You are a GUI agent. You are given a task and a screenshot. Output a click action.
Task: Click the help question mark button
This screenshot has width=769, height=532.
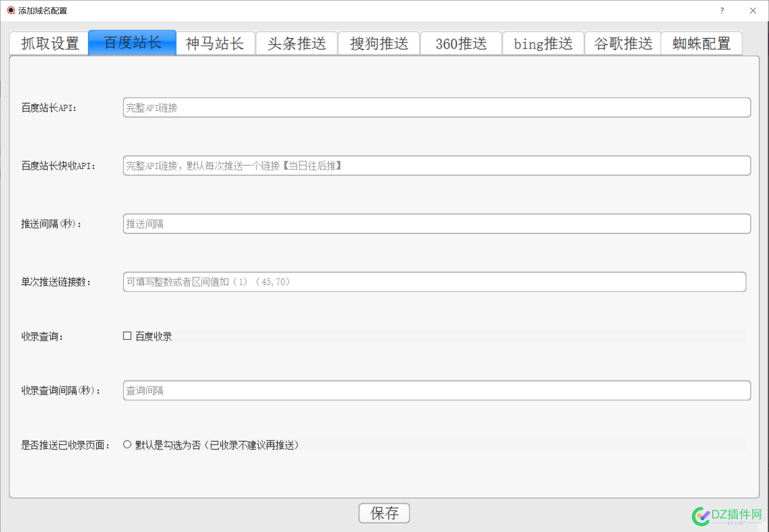[722, 11]
